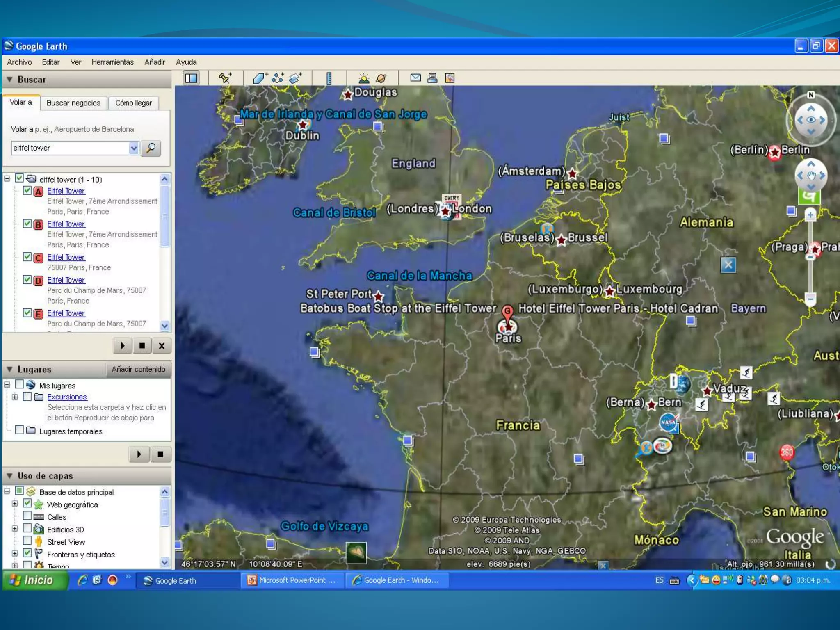The height and width of the screenshot is (630, 840).
Task: Click the email envelope toolbar icon
Action: (415, 78)
